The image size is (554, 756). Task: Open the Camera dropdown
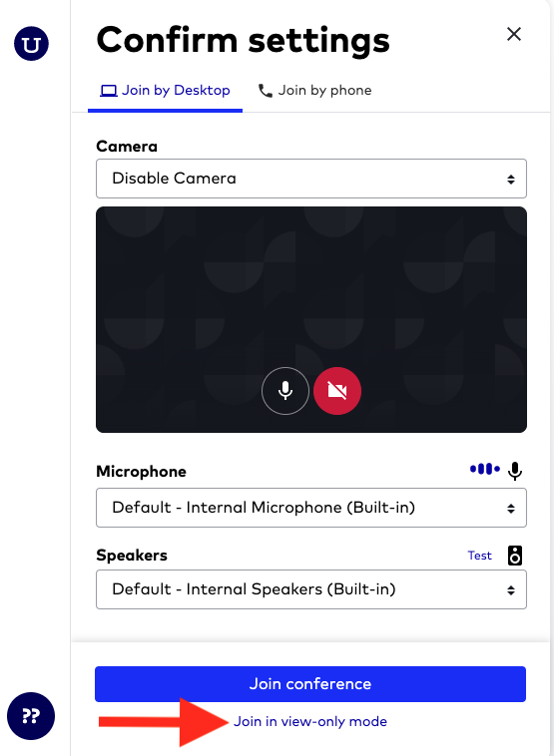point(311,179)
